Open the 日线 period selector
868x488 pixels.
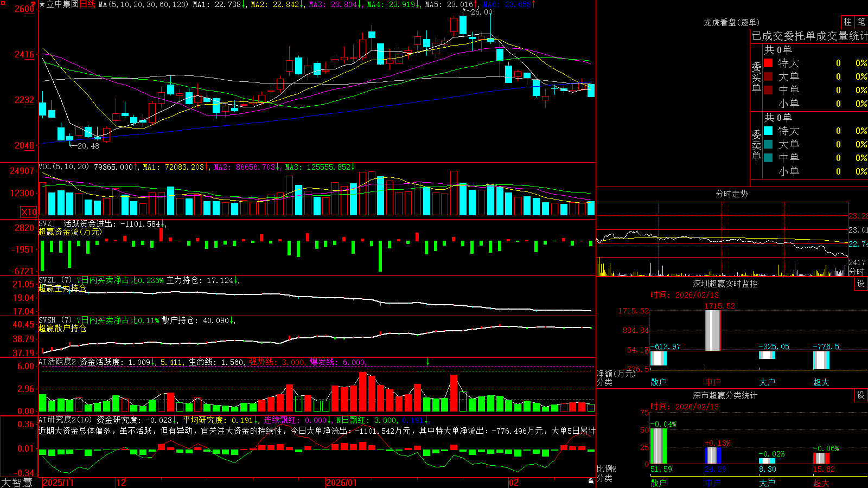pyautogui.click(x=87, y=4)
